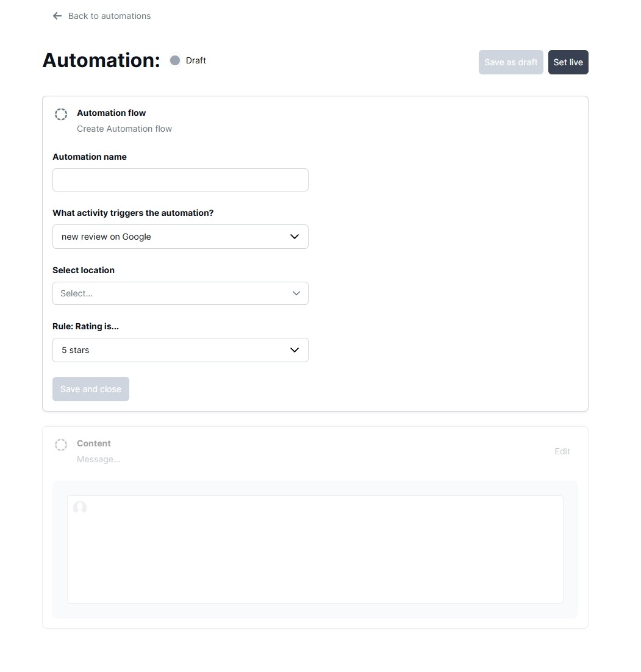Click the Select location dropdown arrow
Image resolution: width=641 pixels, height=672 pixels.
click(x=296, y=293)
